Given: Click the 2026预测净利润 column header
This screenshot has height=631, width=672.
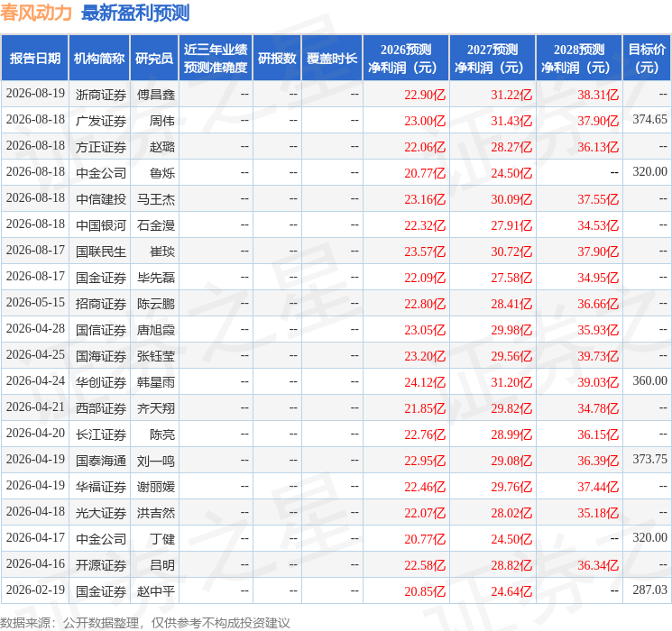Looking at the screenshot, I should (x=406, y=59).
